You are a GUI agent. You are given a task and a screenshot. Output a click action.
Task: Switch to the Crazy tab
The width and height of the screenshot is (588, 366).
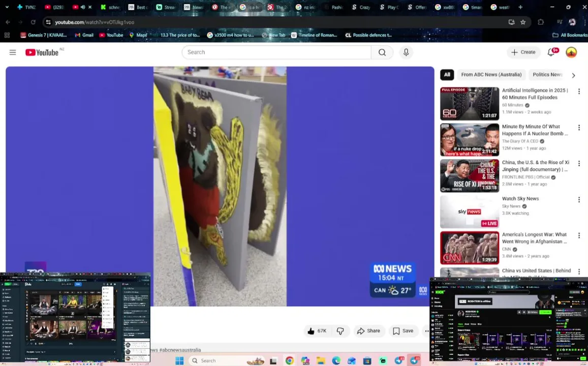[361, 7]
